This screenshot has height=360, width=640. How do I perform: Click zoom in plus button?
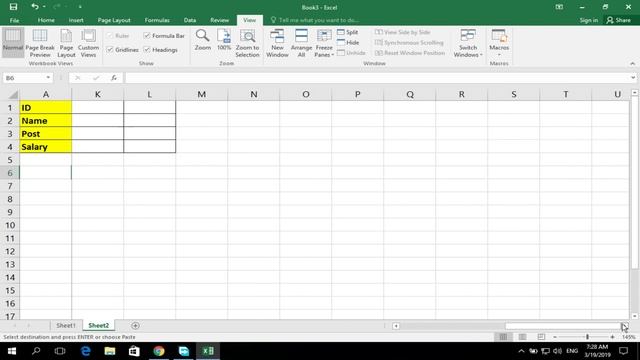(x=612, y=337)
